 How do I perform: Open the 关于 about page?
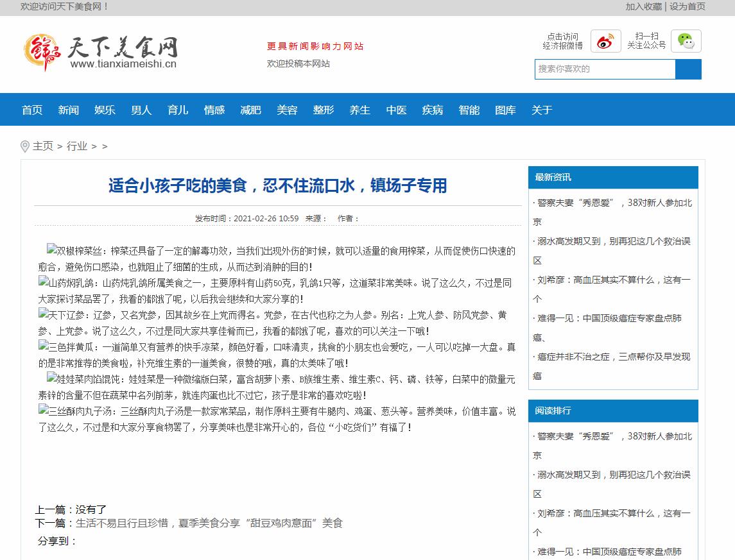(x=542, y=110)
